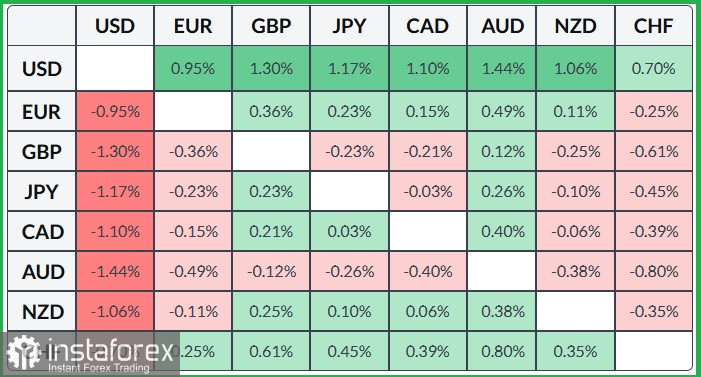Viewport: 701px width, 377px height.
Task: Select the JPY/CAD -0.03% cell
Action: click(x=428, y=192)
